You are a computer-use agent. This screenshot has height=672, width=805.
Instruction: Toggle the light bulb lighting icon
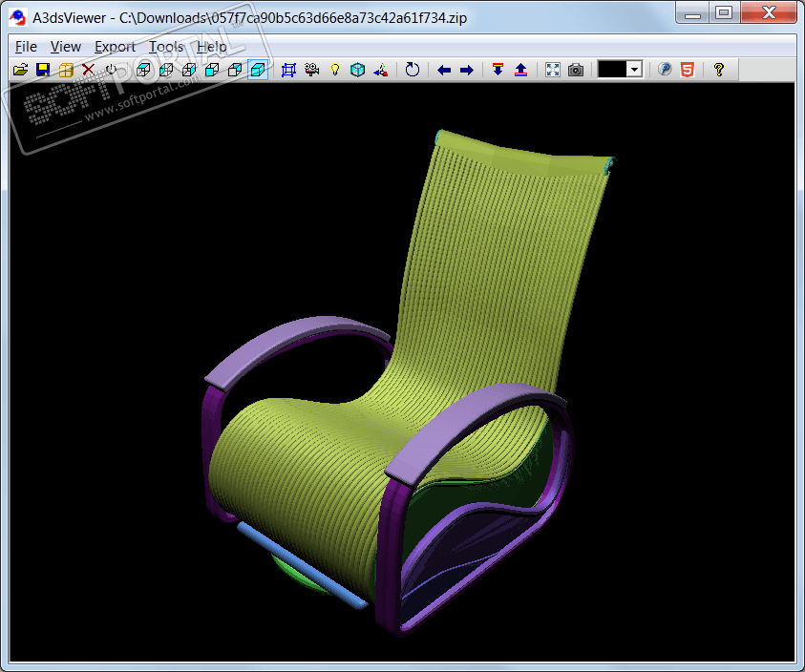tap(335, 70)
